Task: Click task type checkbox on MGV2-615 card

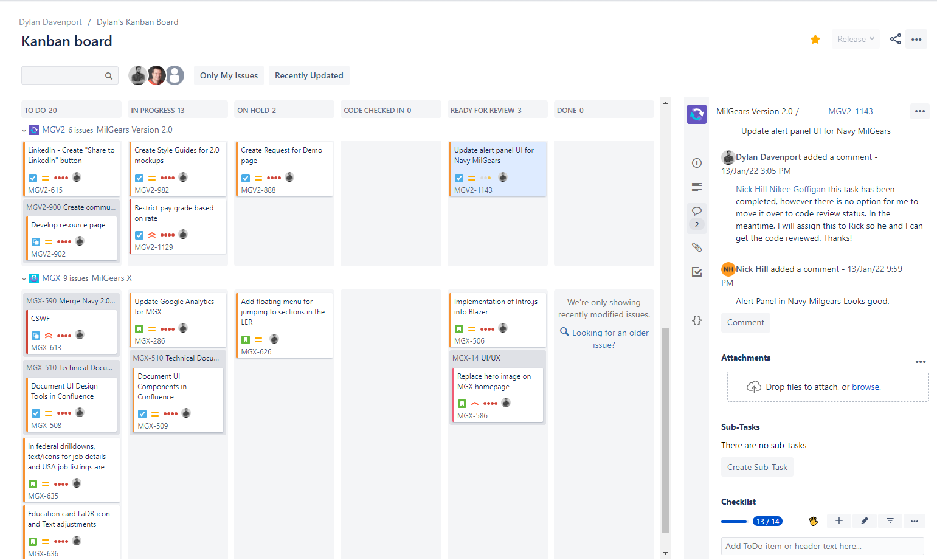Action: click(x=33, y=178)
